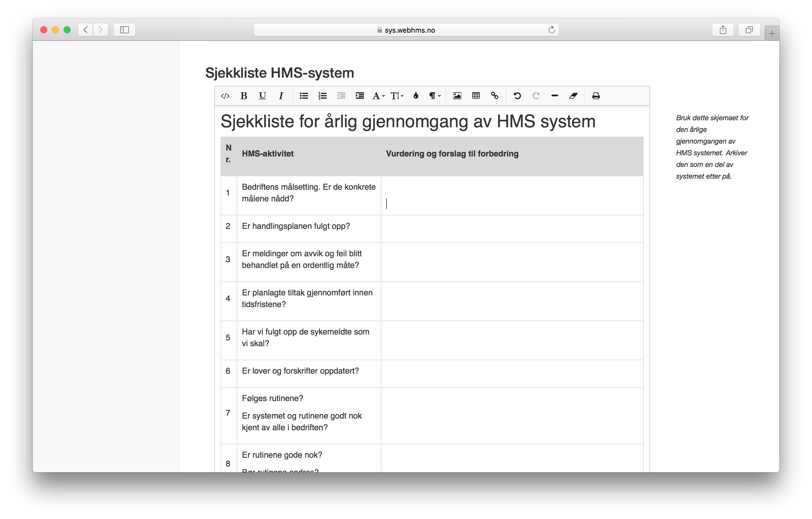Apply bold formatting

244,96
